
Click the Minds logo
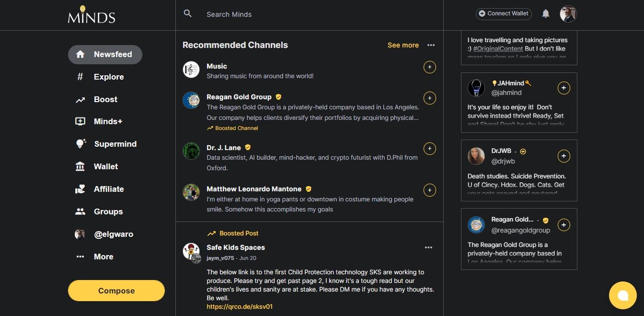(x=92, y=15)
